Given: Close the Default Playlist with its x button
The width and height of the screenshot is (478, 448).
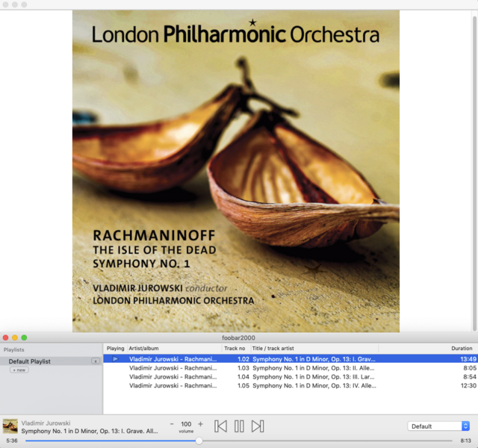Looking at the screenshot, I should pyautogui.click(x=95, y=361).
